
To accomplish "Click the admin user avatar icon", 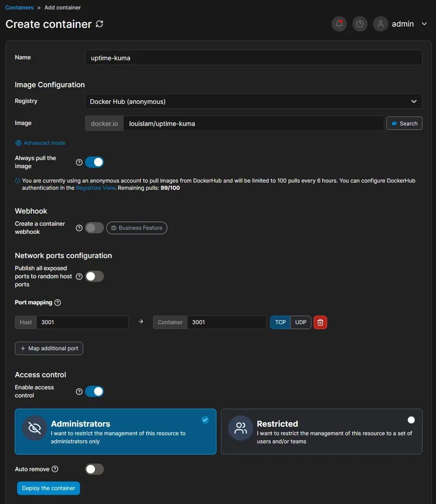I will [380, 23].
